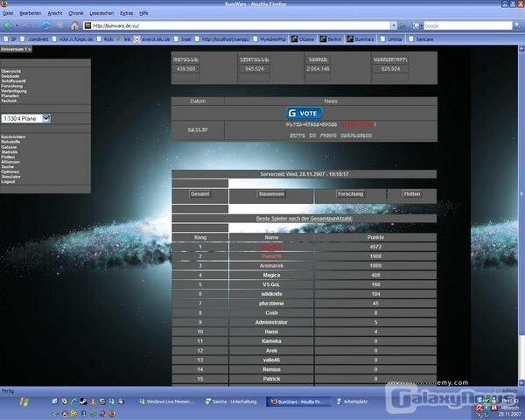
Task: Click the Serverzeit header line
Action: [304, 174]
